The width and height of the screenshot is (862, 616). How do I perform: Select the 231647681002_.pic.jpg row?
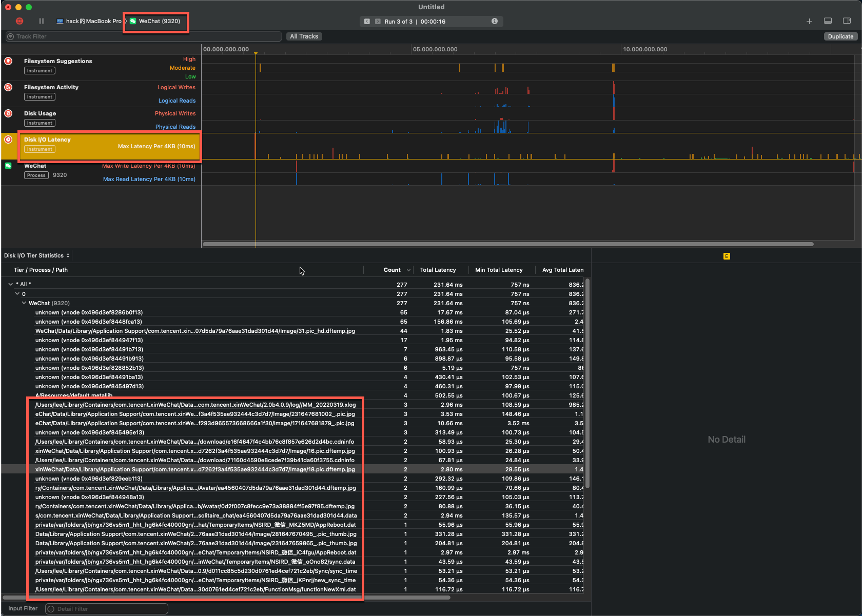[293, 414]
